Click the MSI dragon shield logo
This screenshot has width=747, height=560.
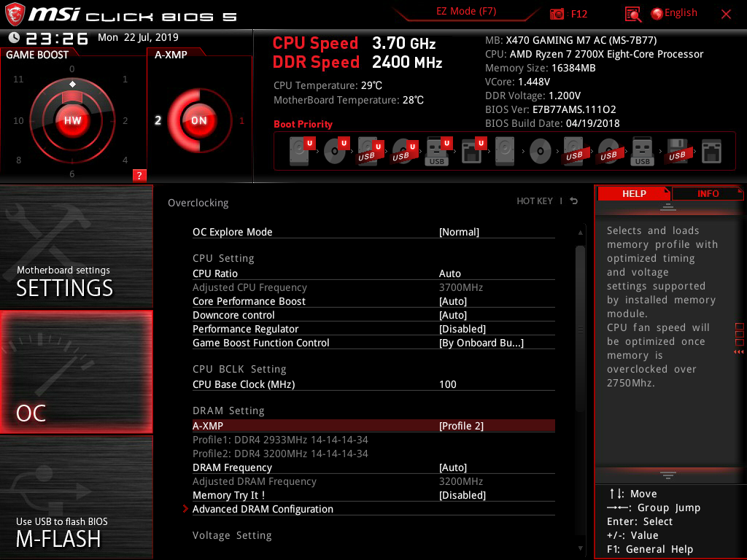[x=15, y=14]
